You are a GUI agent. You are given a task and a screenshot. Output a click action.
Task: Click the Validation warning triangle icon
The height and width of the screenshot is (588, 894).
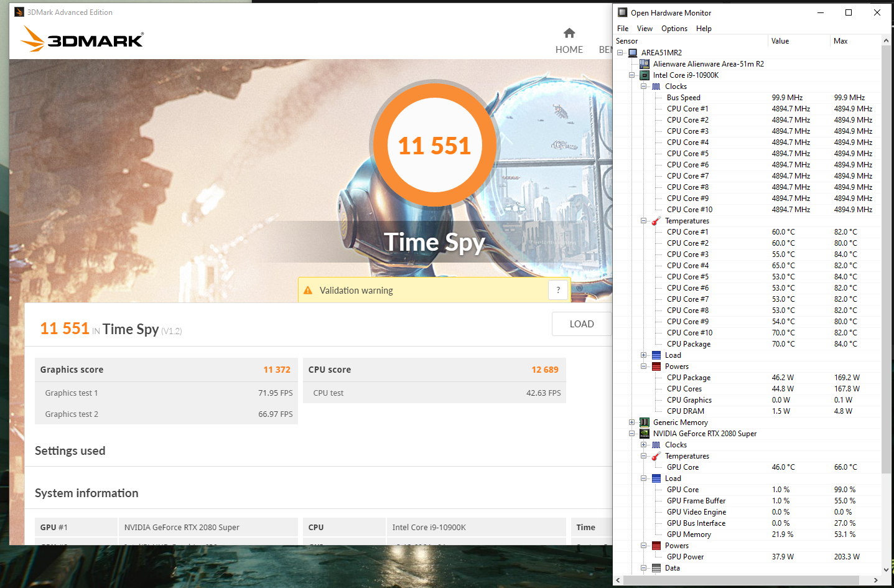[x=308, y=290]
